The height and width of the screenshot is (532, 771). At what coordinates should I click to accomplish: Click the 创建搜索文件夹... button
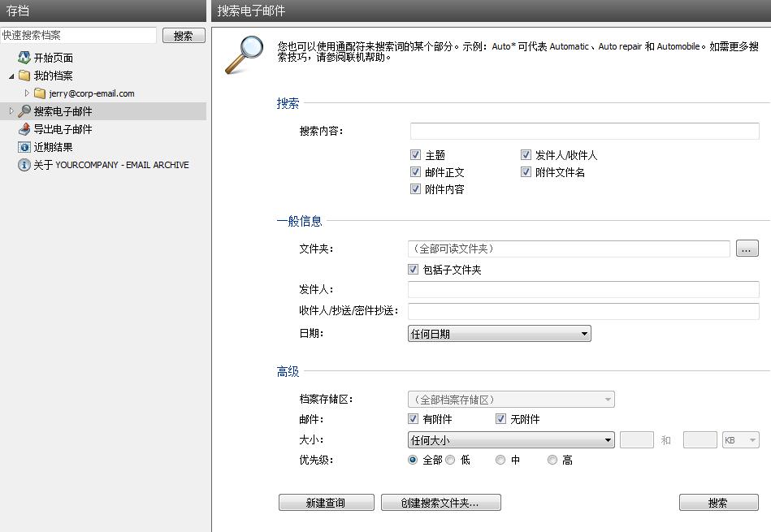point(440,503)
